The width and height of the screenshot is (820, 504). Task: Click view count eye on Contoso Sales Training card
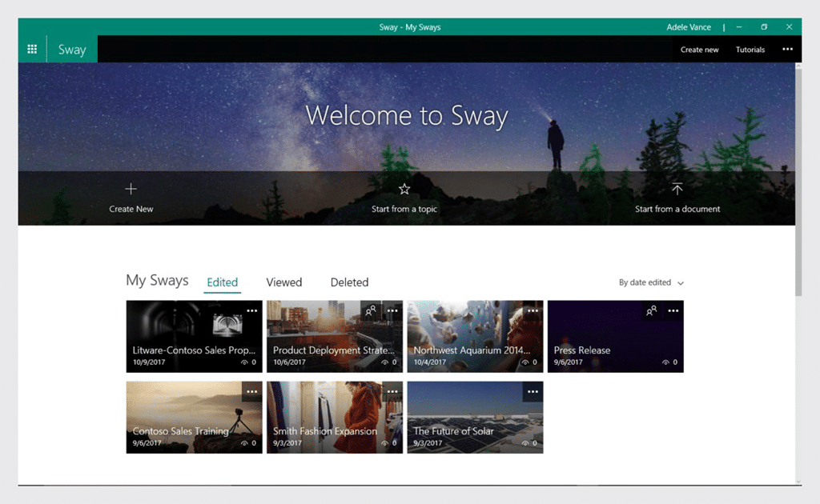point(244,443)
